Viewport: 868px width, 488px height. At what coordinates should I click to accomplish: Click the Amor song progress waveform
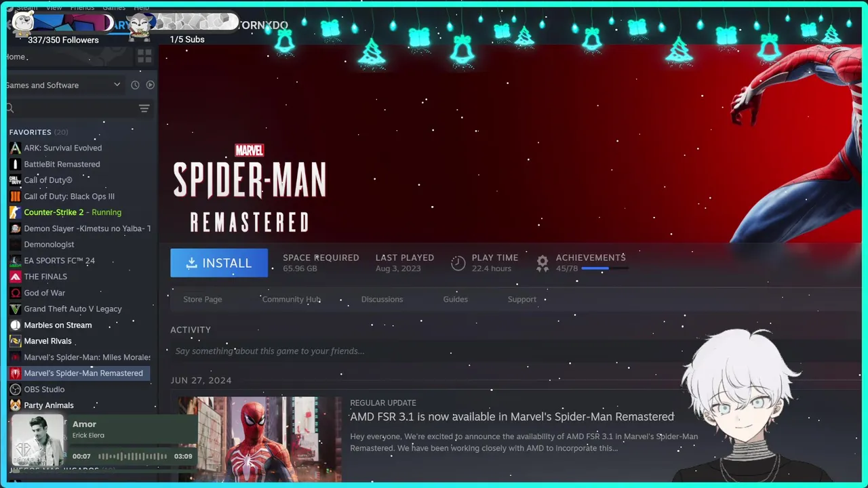(x=134, y=456)
